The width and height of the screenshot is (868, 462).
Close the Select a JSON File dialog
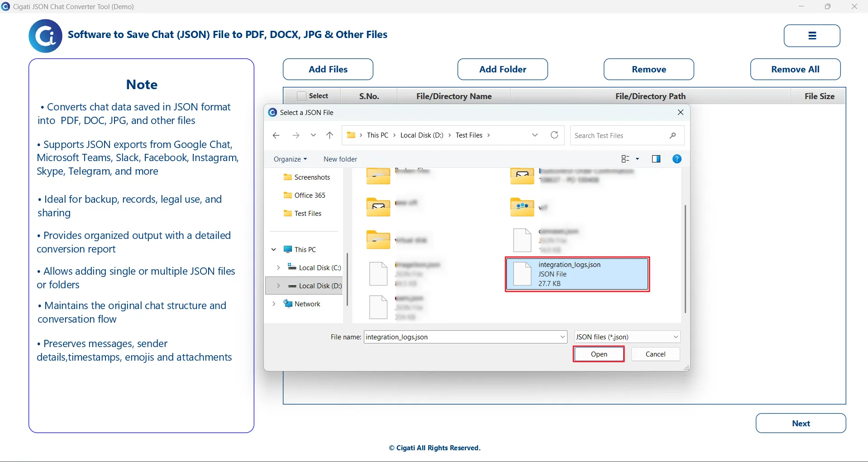(681, 112)
